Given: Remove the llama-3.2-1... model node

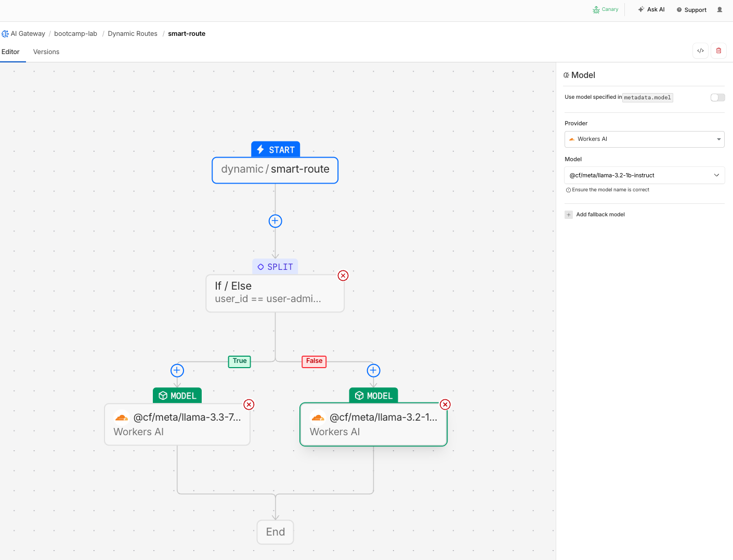Looking at the screenshot, I should (445, 405).
